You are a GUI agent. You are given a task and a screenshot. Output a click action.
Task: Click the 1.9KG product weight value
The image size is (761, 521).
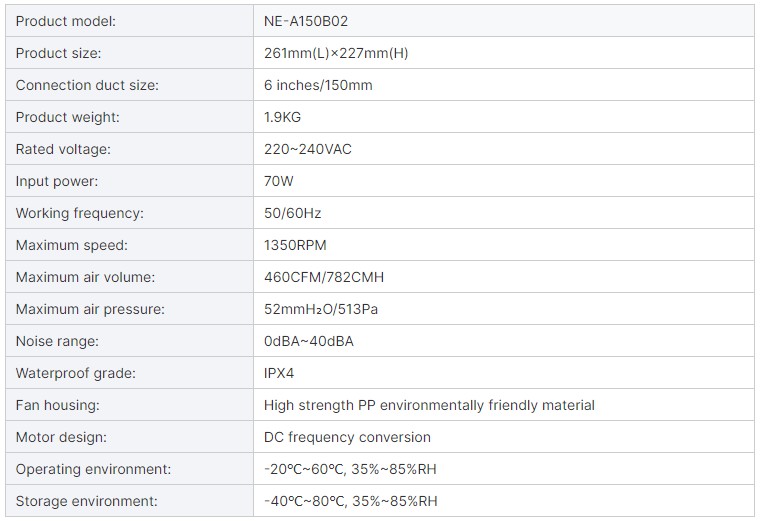point(282,117)
